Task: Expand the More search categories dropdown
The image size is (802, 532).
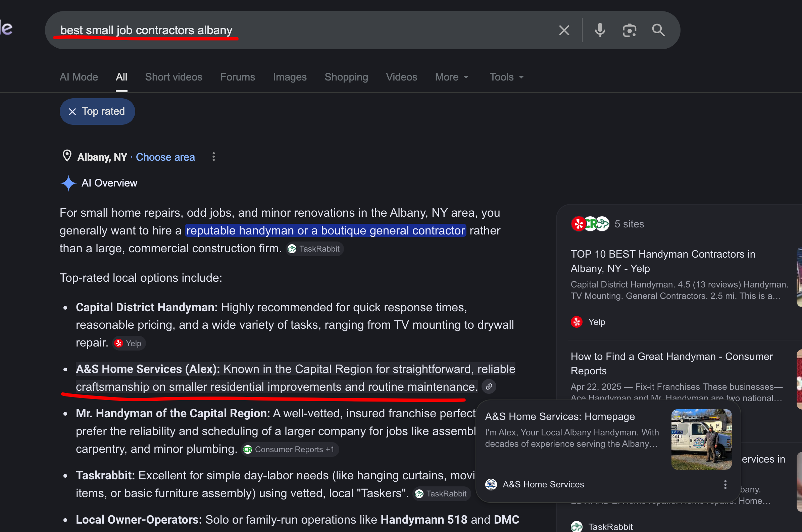Action: 452,77
